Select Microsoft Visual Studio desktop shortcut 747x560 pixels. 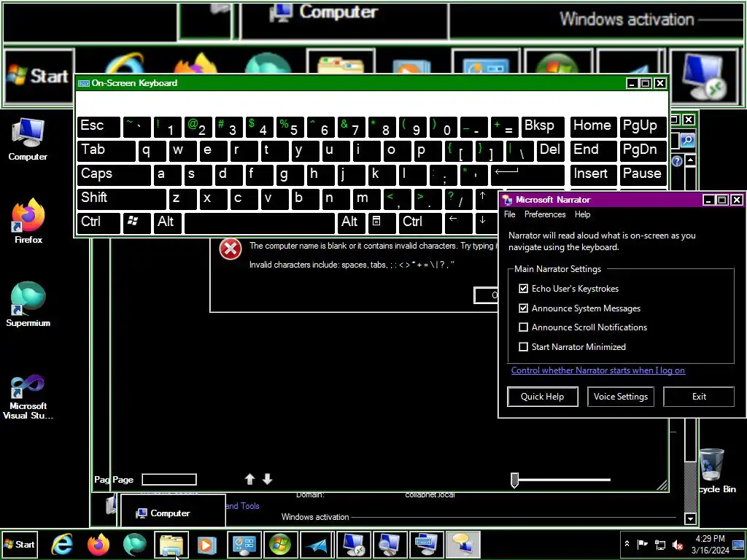click(x=28, y=397)
